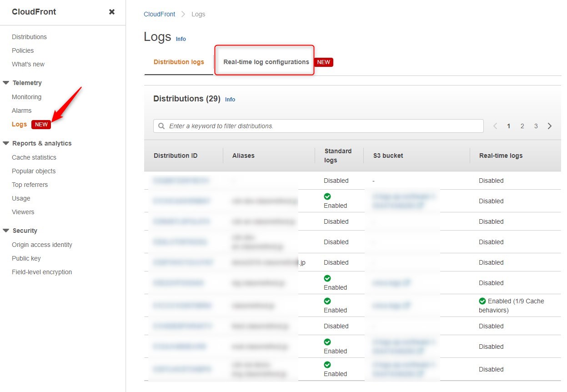The image size is (567, 392).
Task: Collapse the Telemetry section
Action: click(6, 83)
